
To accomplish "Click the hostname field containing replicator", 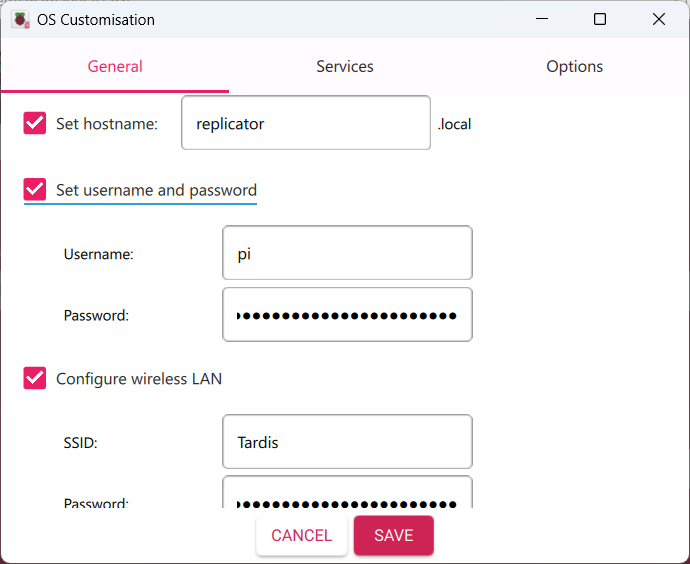I will [305, 123].
